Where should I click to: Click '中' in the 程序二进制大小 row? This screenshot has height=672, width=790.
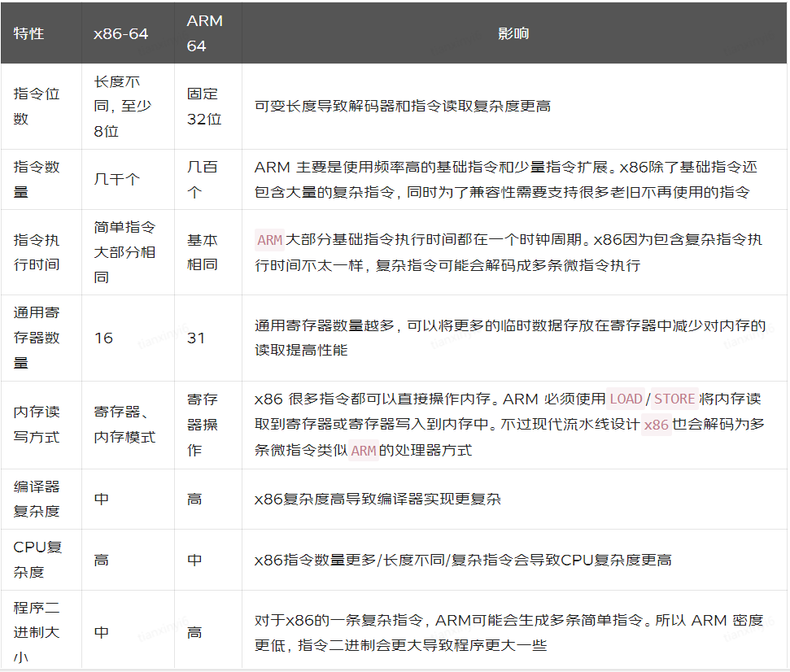[x=101, y=633]
